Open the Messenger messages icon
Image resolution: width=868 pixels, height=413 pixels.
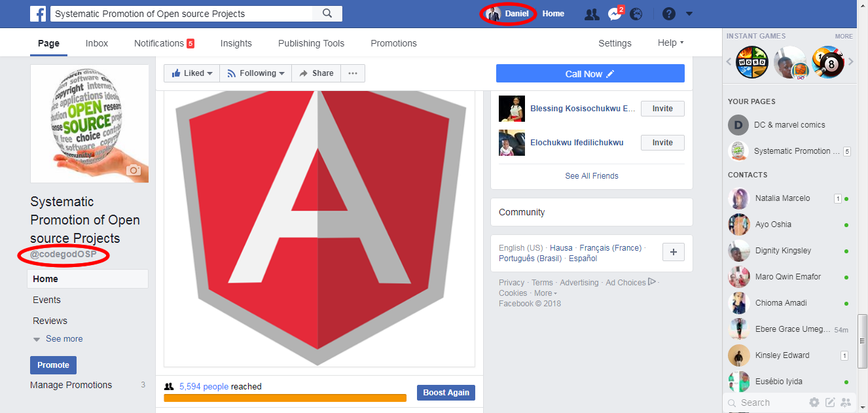[x=614, y=14]
